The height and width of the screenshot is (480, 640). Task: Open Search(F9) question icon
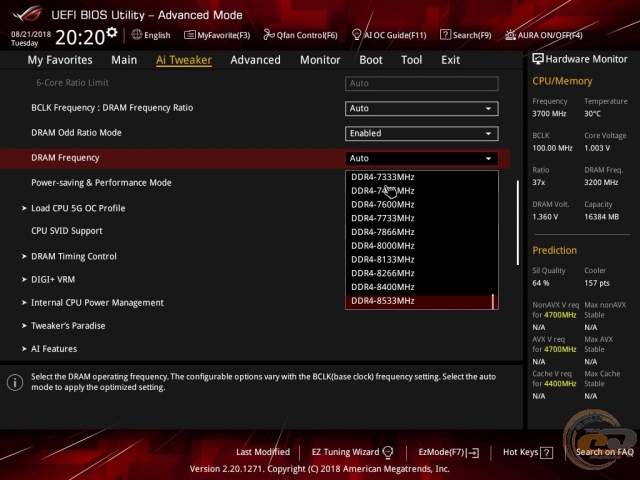444,35
